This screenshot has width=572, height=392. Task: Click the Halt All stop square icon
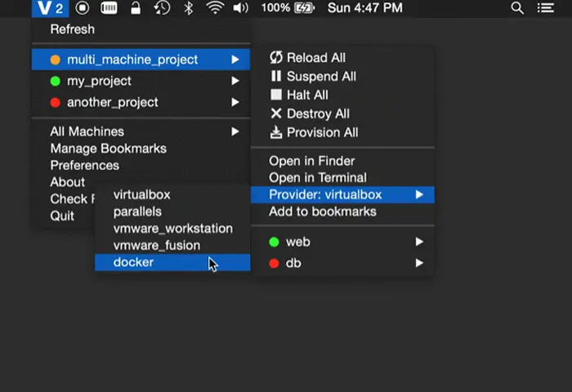[x=276, y=96]
